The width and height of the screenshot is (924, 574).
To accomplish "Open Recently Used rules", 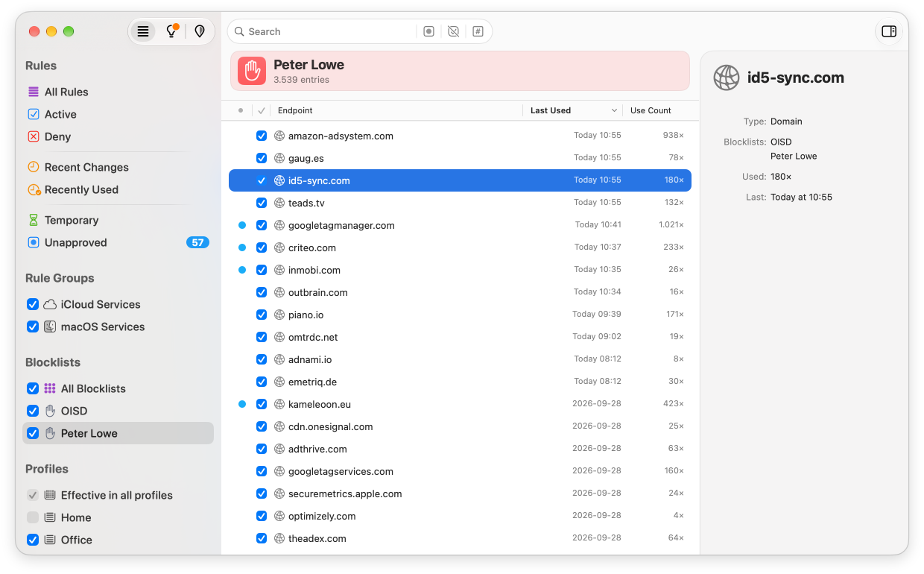I will 81,189.
